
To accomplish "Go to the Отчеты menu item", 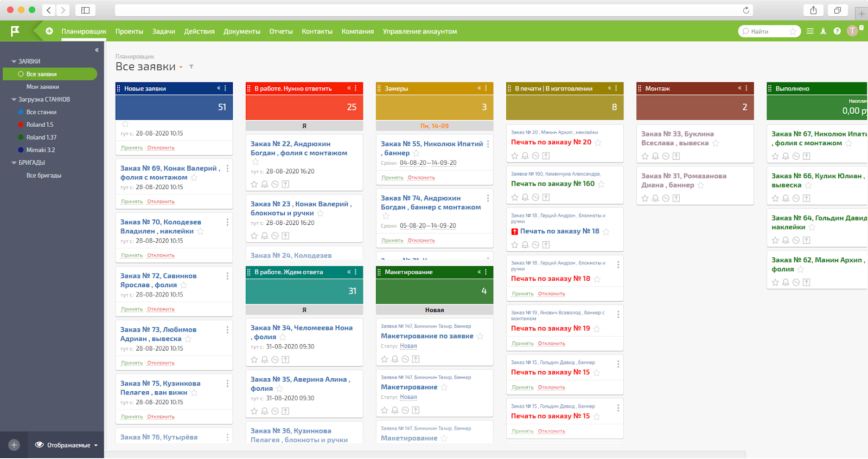I will (x=281, y=31).
